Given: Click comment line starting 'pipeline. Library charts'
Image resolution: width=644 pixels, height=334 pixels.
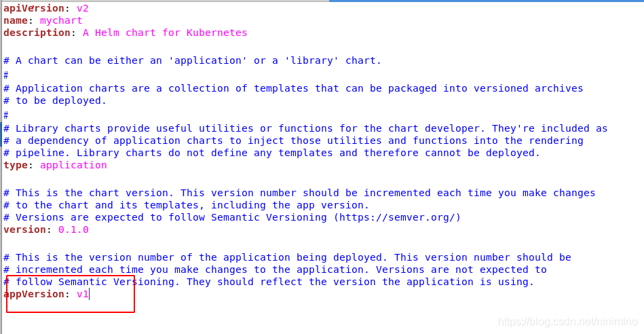Looking at the screenshot, I should click(271, 153).
